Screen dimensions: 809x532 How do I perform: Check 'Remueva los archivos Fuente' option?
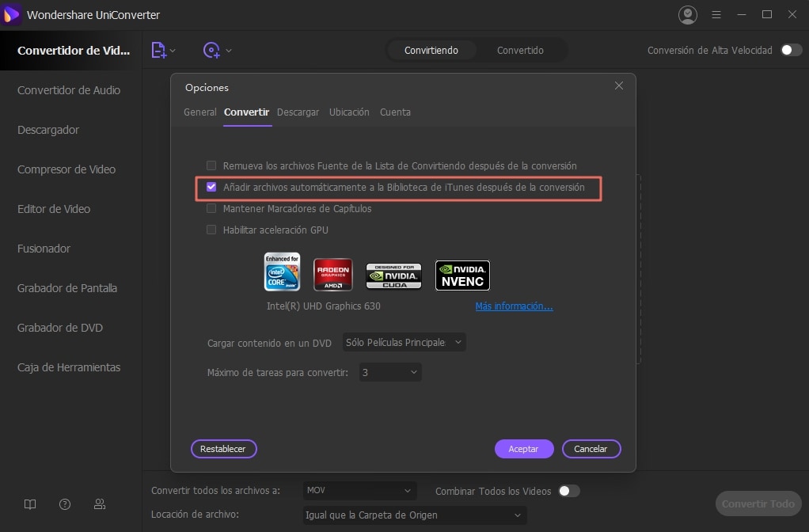click(x=211, y=165)
